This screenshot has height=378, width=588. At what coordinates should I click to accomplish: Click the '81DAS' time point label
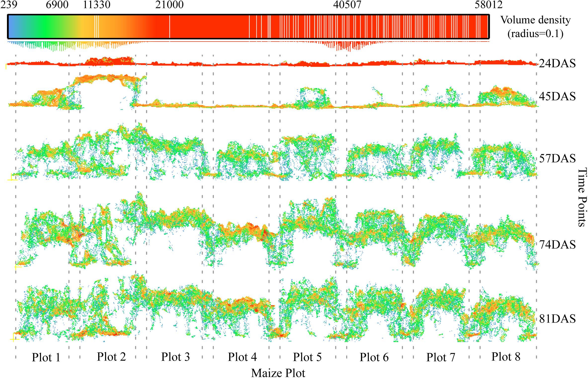[x=557, y=319]
